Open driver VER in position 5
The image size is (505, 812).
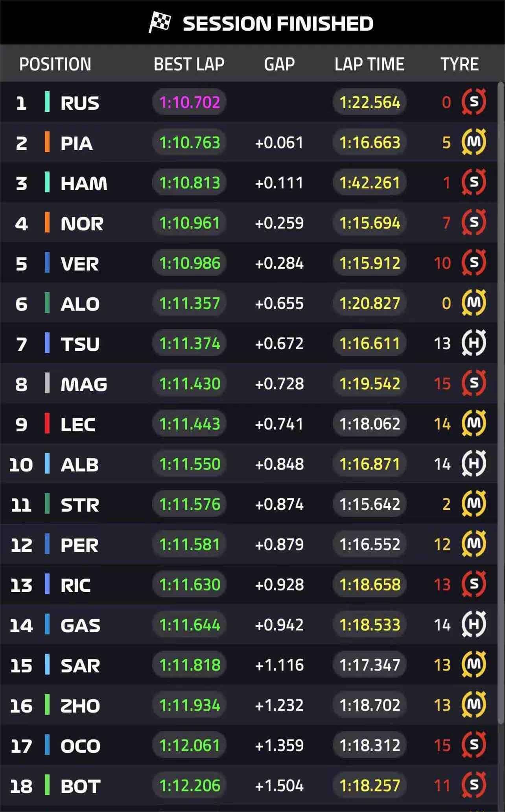[x=79, y=263]
